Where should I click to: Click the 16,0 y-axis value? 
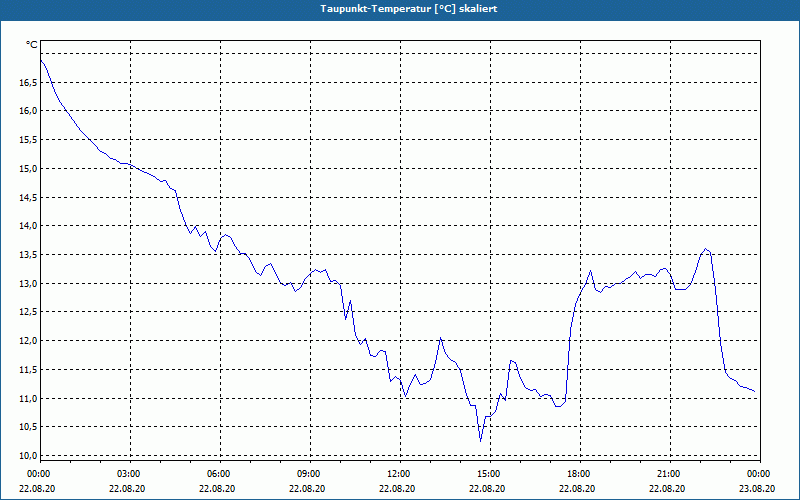pos(29,111)
